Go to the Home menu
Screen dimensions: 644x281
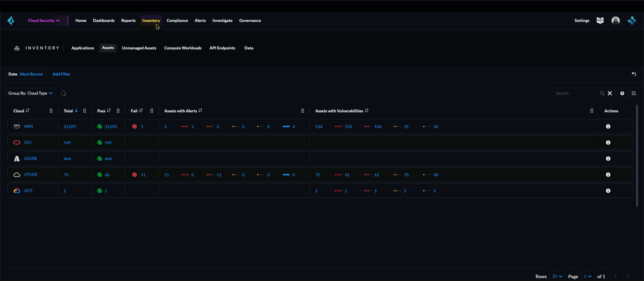pos(81,20)
